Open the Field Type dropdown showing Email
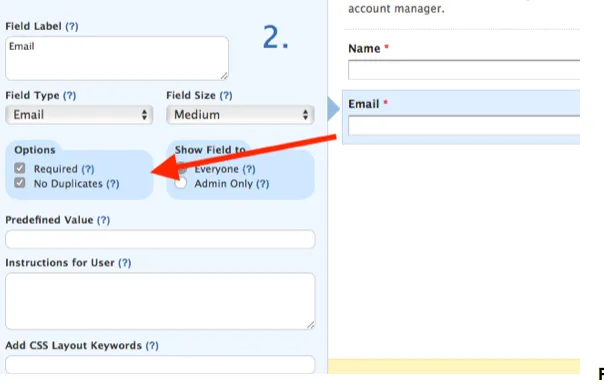This screenshot has height=384, width=604. coord(79,115)
